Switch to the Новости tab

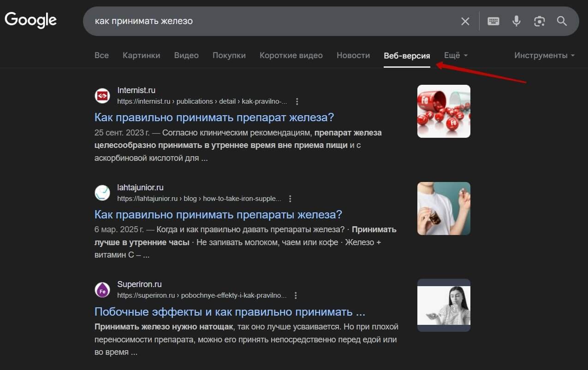click(353, 55)
